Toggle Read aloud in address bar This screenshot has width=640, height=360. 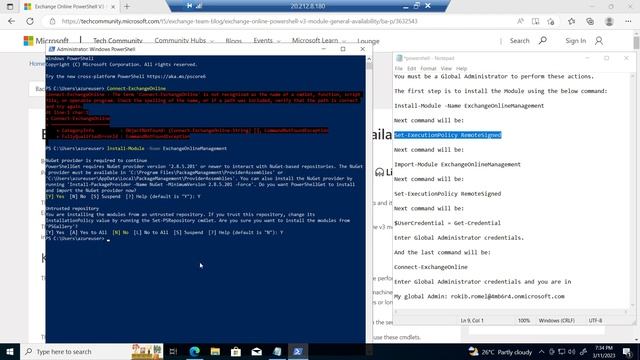pyautogui.click(x=520, y=21)
